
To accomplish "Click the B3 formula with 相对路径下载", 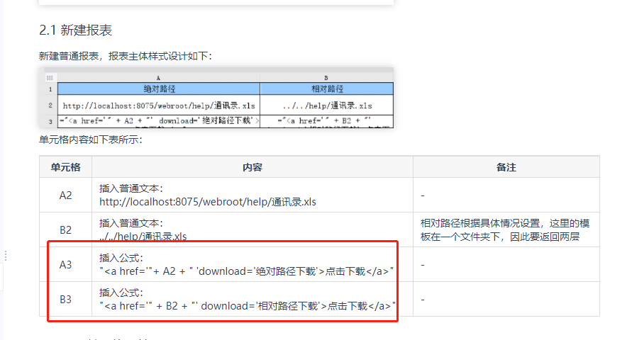I will [248, 306].
